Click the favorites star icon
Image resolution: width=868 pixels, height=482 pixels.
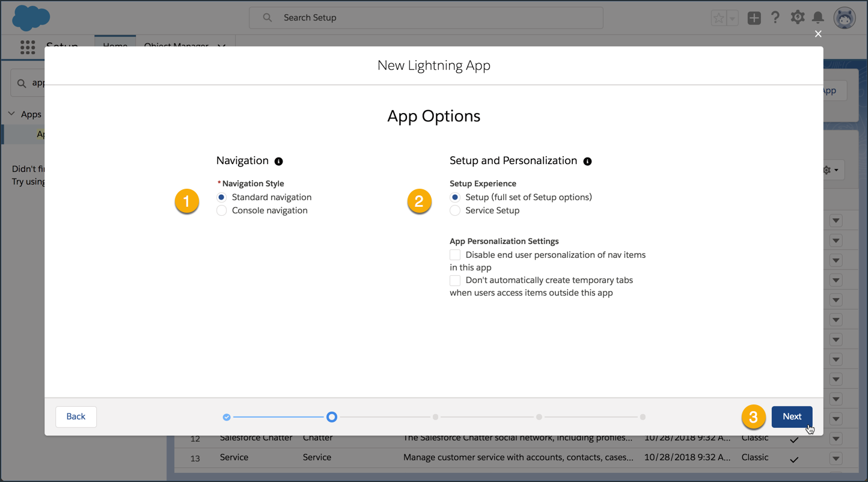[x=719, y=18]
